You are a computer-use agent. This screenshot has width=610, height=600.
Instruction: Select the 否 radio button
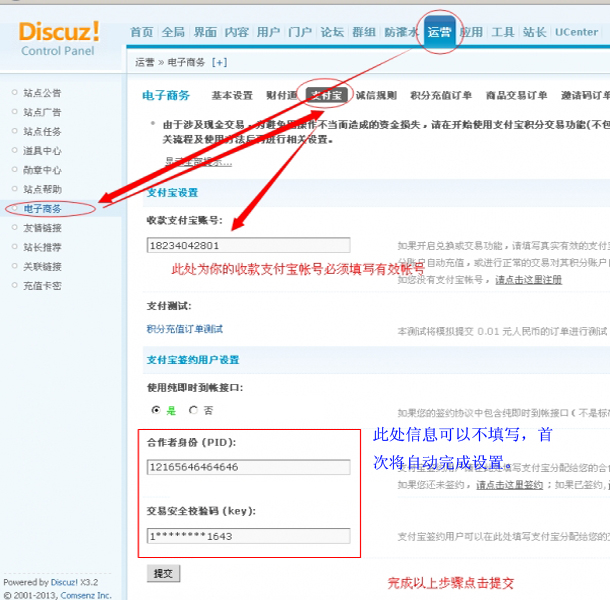point(193,410)
